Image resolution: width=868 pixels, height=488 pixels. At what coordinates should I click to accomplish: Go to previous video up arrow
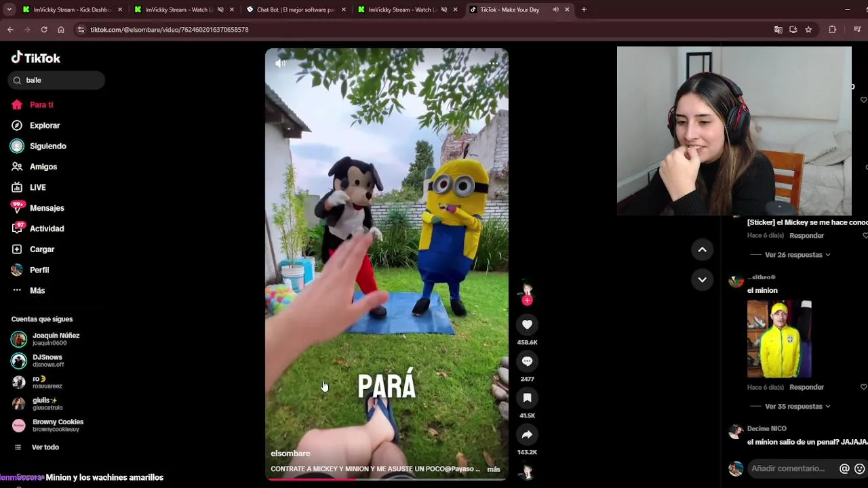pyautogui.click(x=702, y=249)
